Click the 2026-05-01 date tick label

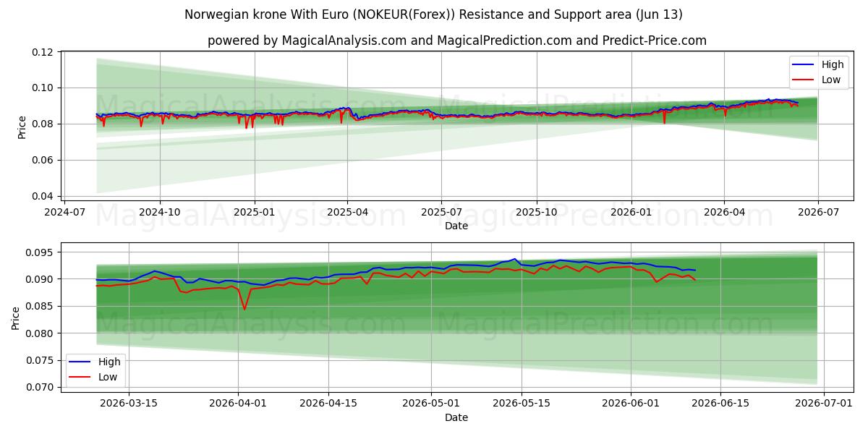click(432, 404)
